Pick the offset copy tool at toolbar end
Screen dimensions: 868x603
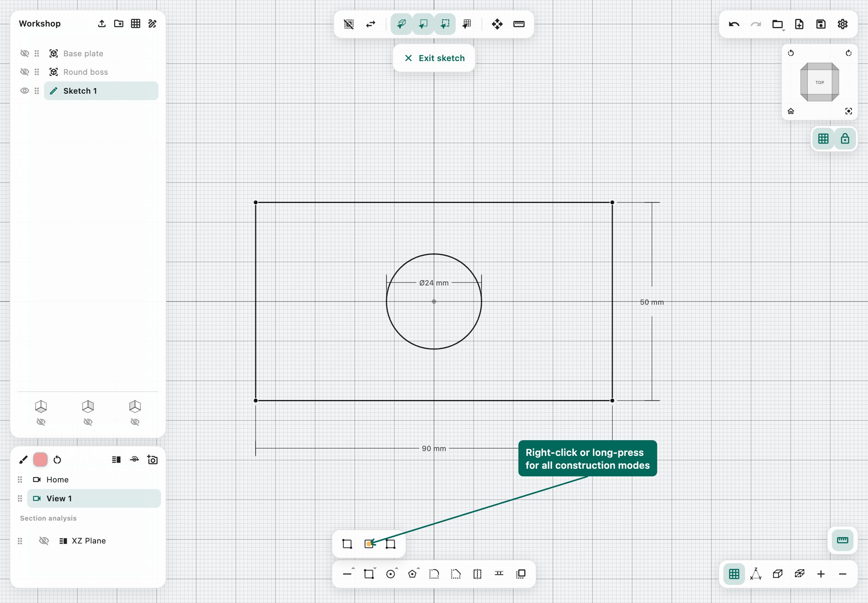[521, 574]
